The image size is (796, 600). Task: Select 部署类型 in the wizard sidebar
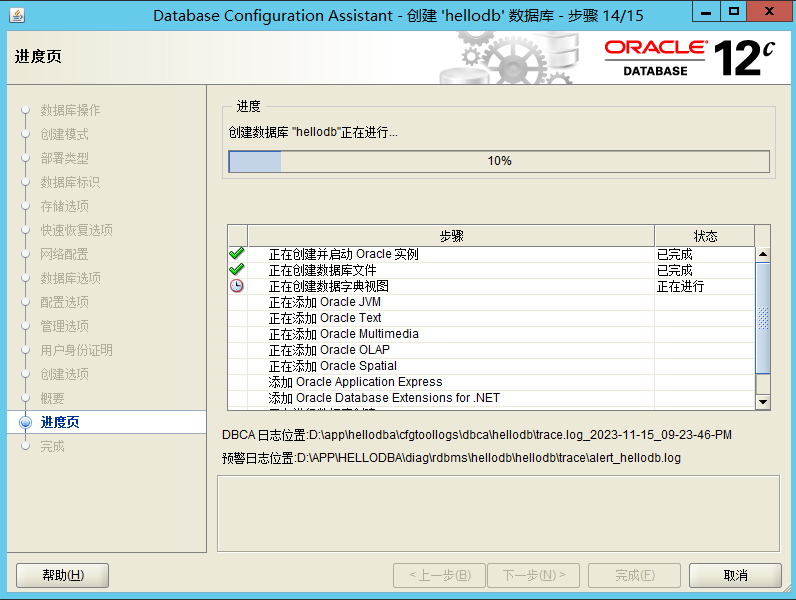pos(64,158)
